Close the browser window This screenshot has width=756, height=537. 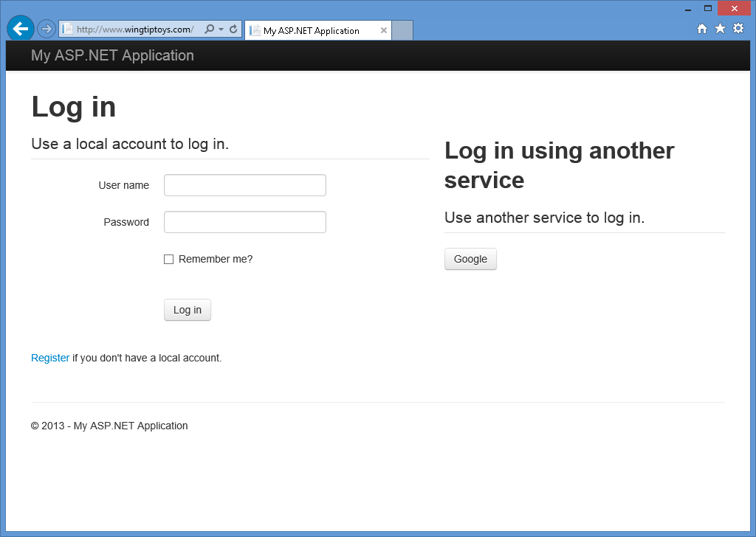[x=735, y=8]
